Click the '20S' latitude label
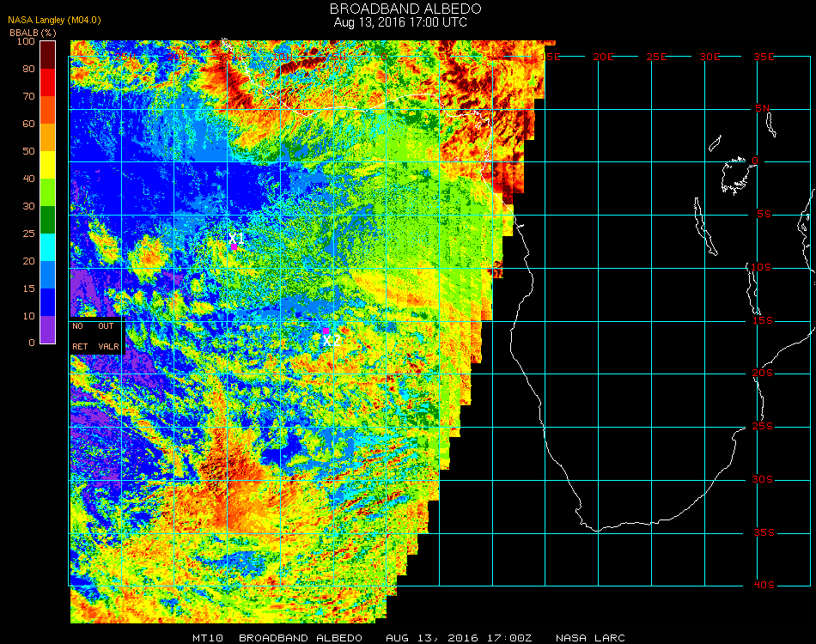The width and height of the screenshot is (816, 644). point(763,374)
